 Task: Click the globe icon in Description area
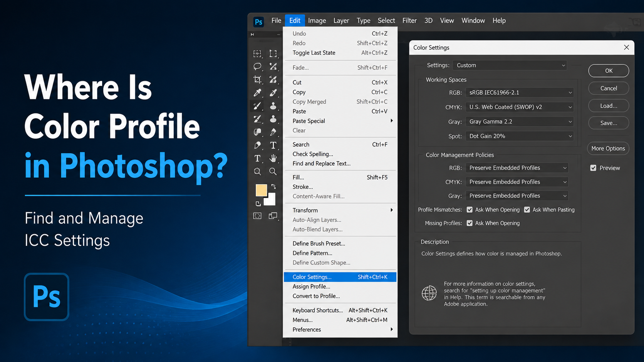[429, 293]
